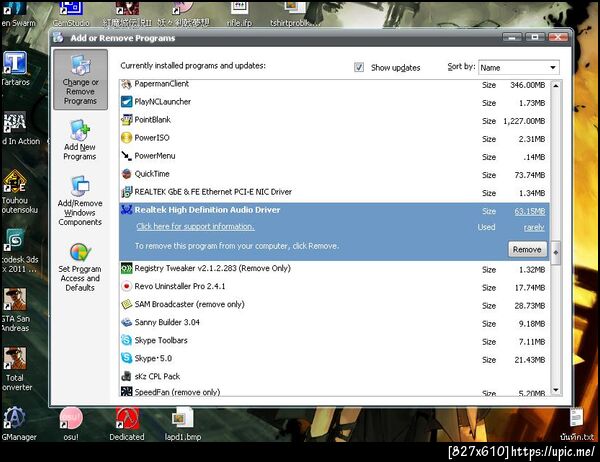Open Set Program Access and Defaults

click(x=80, y=267)
